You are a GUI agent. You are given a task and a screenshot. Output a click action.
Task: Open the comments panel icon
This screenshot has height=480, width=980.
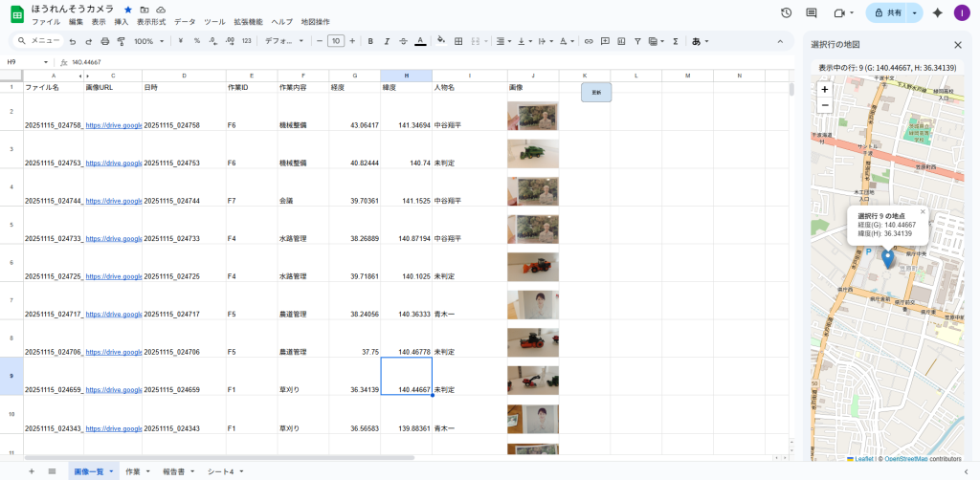click(812, 13)
